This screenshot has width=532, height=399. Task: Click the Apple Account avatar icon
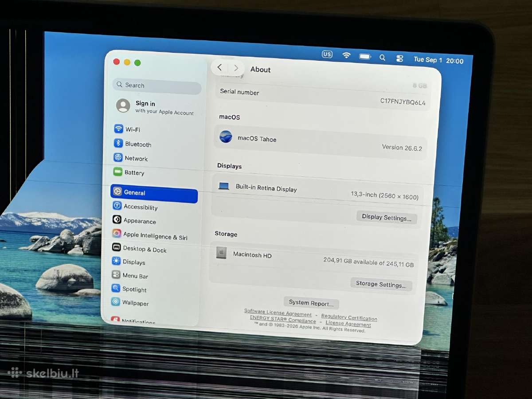(x=123, y=106)
